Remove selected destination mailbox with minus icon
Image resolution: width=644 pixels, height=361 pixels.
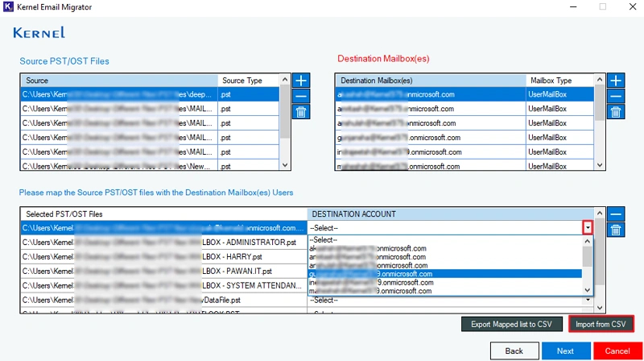coord(616,96)
